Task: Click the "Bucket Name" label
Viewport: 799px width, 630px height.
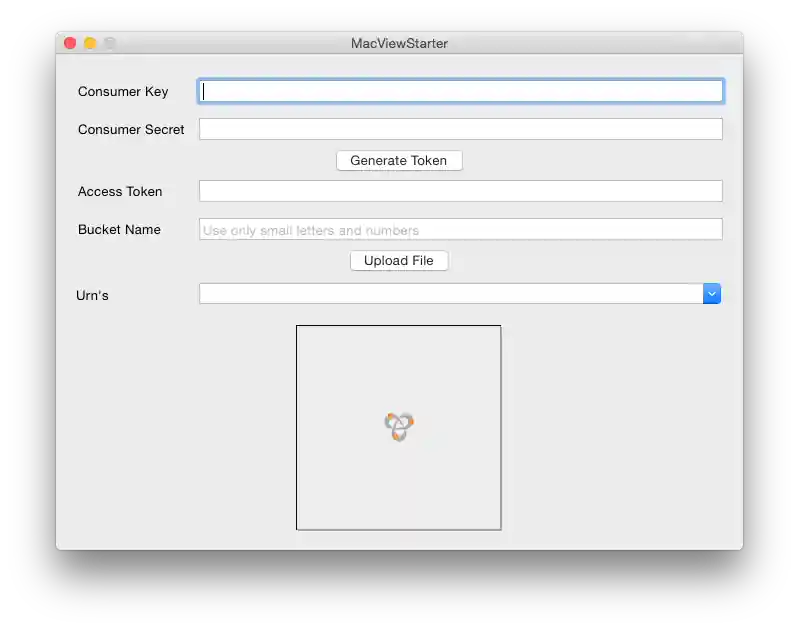Action: pyautogui.click(x=119, y=229)
